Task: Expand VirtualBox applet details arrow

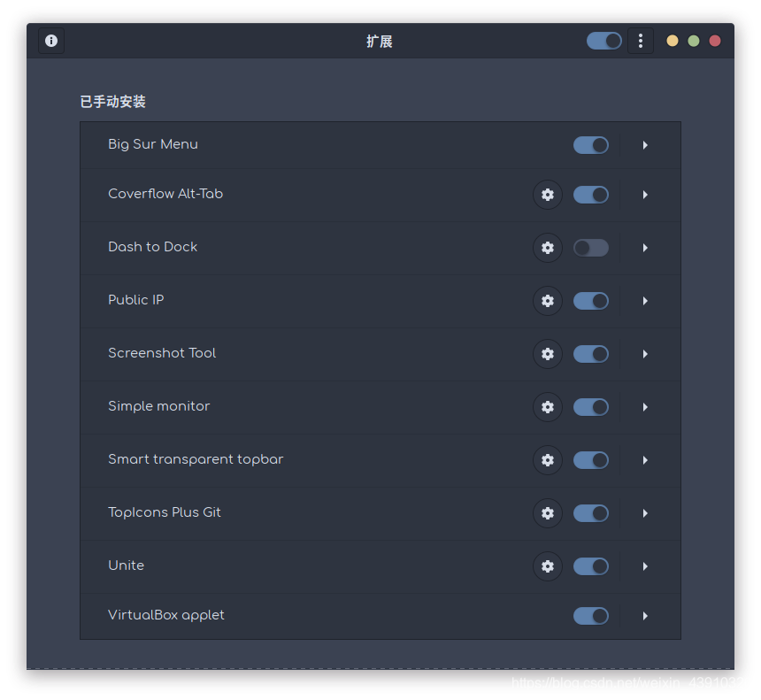Action: coord(645,616)
